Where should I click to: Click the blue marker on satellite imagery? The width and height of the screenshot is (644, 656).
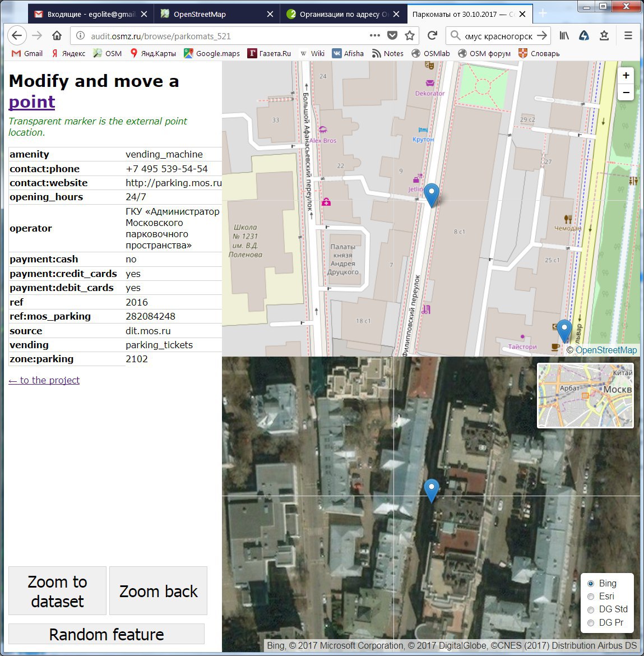click(x=431, y=489)
